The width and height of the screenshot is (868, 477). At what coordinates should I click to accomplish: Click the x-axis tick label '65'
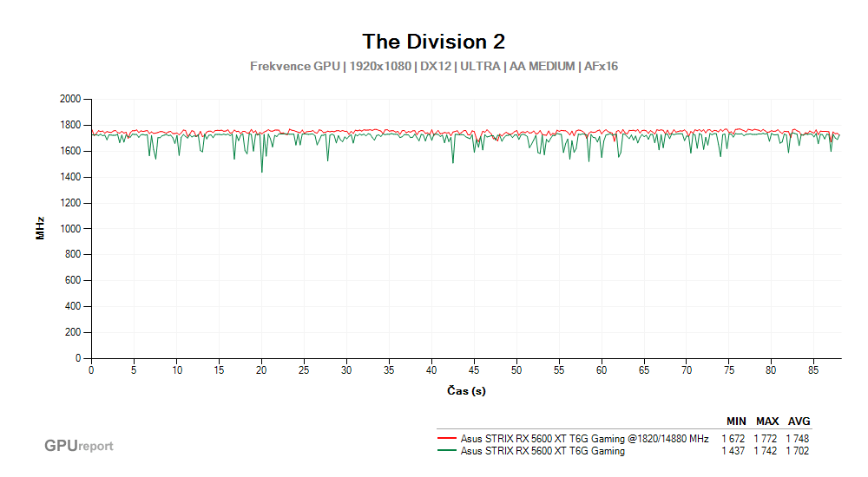pos(644,370)
